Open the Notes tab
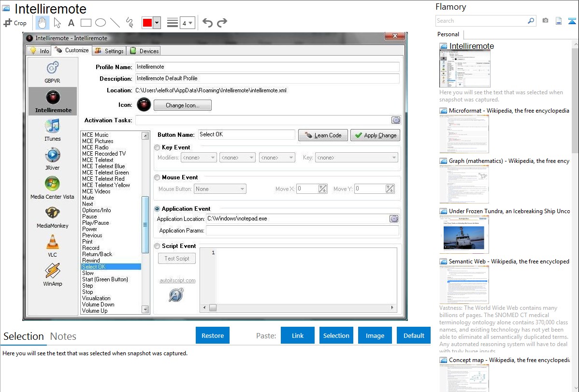Viewport: 579px width, 392px height. click(x=63, y=336)
